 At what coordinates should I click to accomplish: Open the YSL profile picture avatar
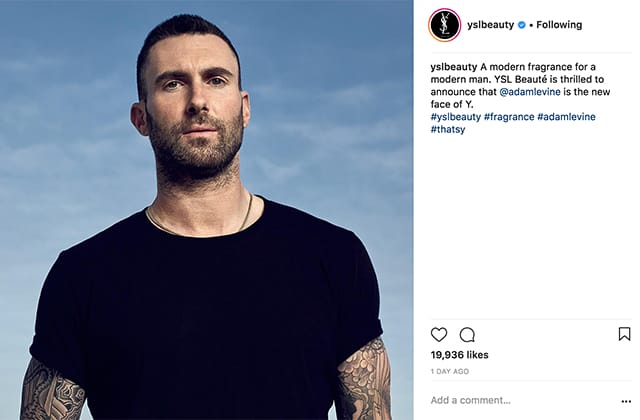[444, 25]
